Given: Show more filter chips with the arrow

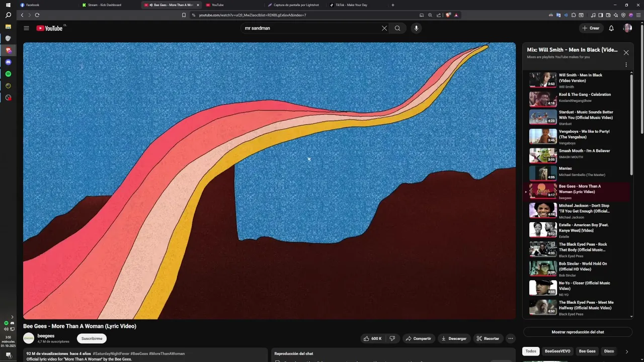Looking at the screenshot, I should 626,351.
